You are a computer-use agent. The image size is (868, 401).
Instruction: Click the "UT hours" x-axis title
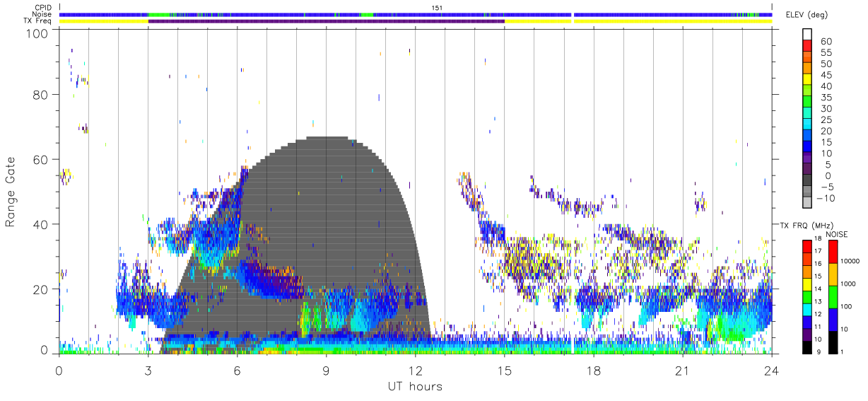tap(415, 387)
